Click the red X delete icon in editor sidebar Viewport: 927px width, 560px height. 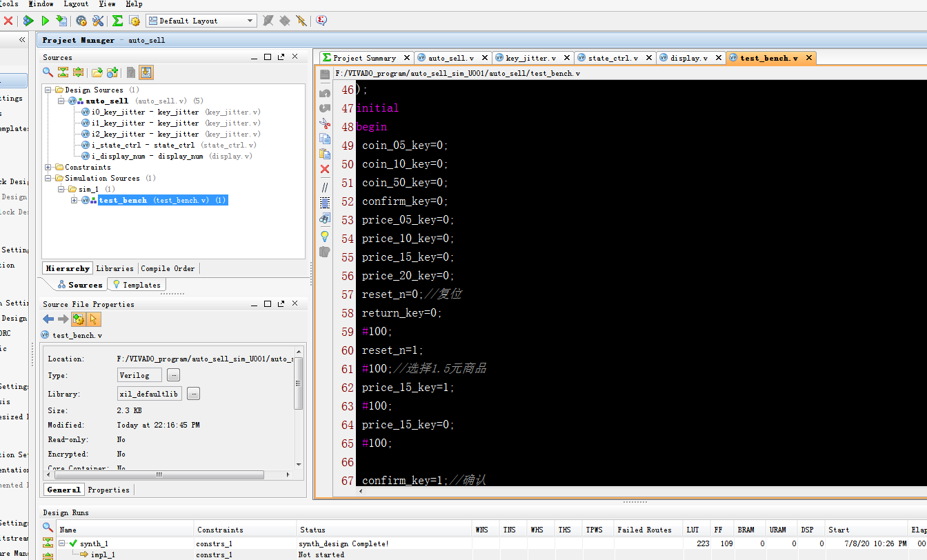click(325, 169)
